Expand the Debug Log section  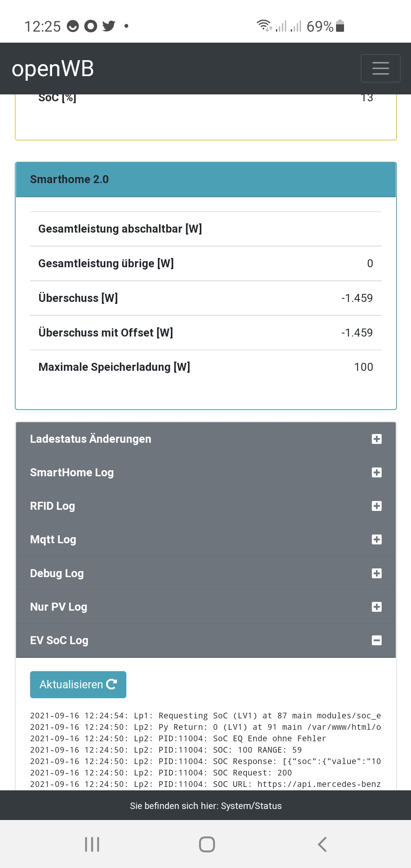57,573
